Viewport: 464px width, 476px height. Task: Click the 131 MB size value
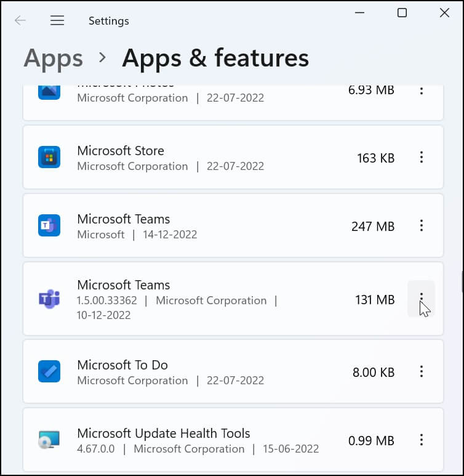(x=375, y=300)
